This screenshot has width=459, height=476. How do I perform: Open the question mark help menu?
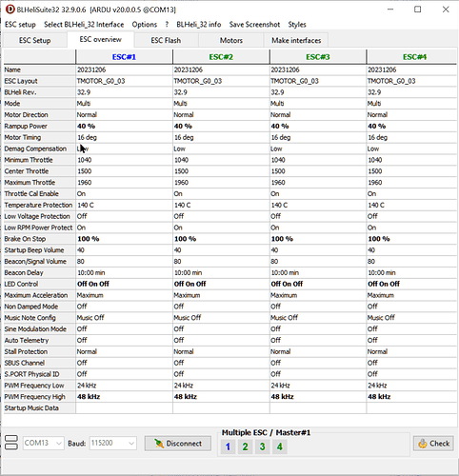pyautogui.click(x=167, y=25)
